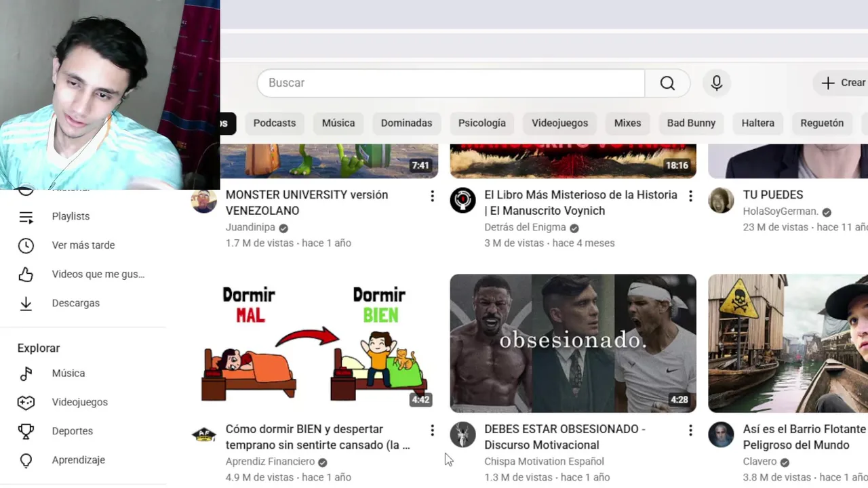Image resolution: width=868 pixels, height=488 pixels.
Task: Open HolaSoyGerman. channel name
Action: [781, 211]
